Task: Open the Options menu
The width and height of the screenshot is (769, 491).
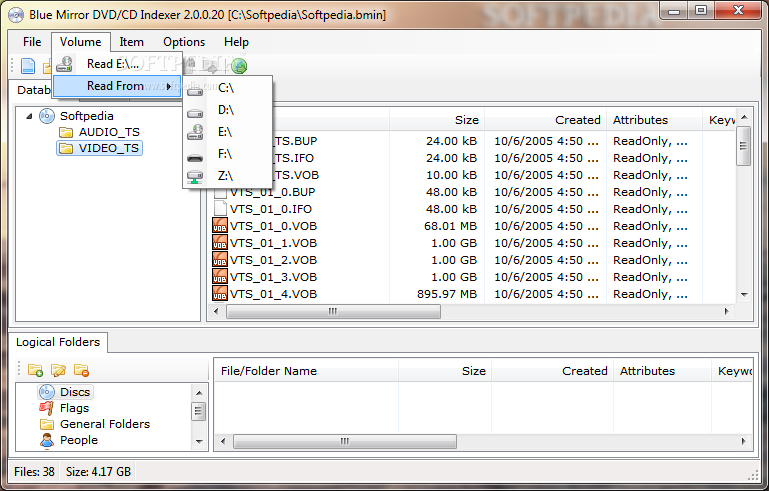Action: click(x=184, y=42)
